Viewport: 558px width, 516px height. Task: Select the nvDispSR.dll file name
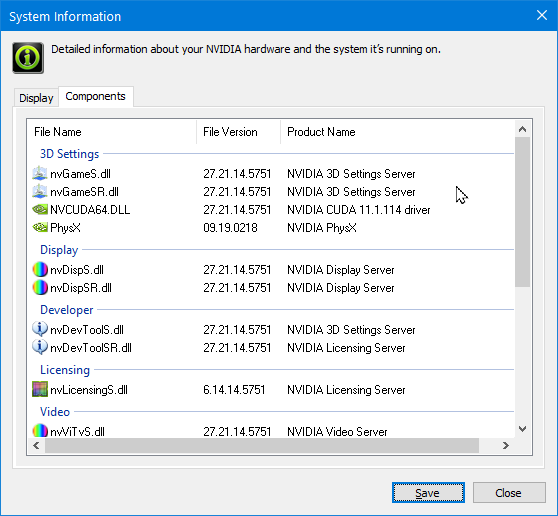pyautogui.click(x=81, y=288)
